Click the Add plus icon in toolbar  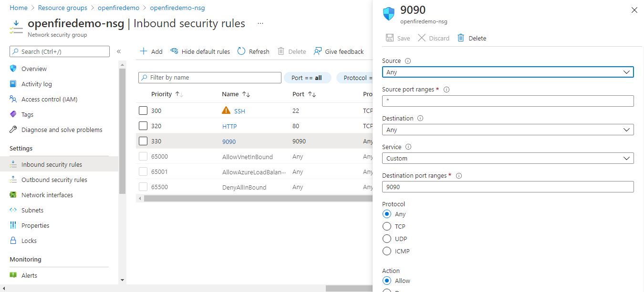(144, 51)
